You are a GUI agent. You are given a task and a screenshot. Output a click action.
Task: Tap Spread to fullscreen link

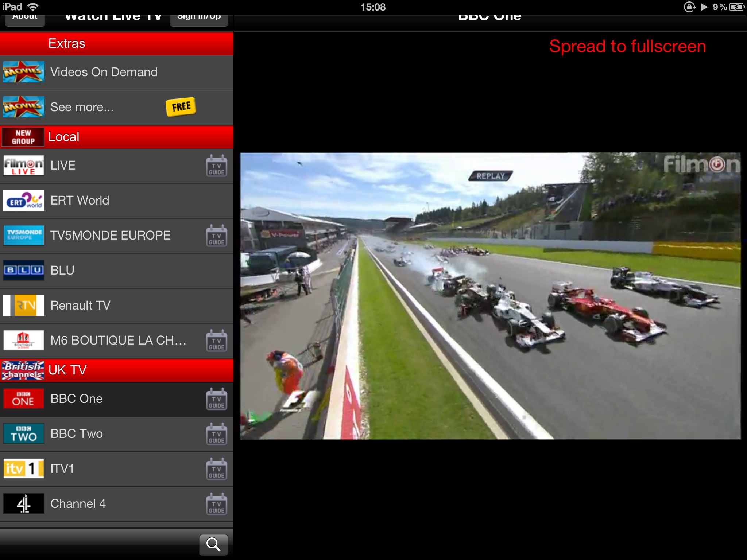(x=627, y=46)
